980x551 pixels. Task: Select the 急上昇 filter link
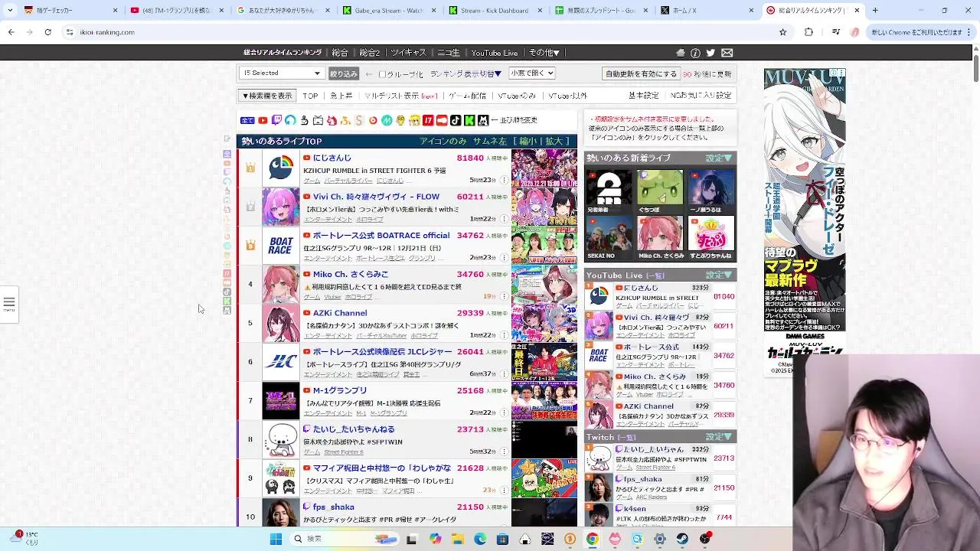341,96
